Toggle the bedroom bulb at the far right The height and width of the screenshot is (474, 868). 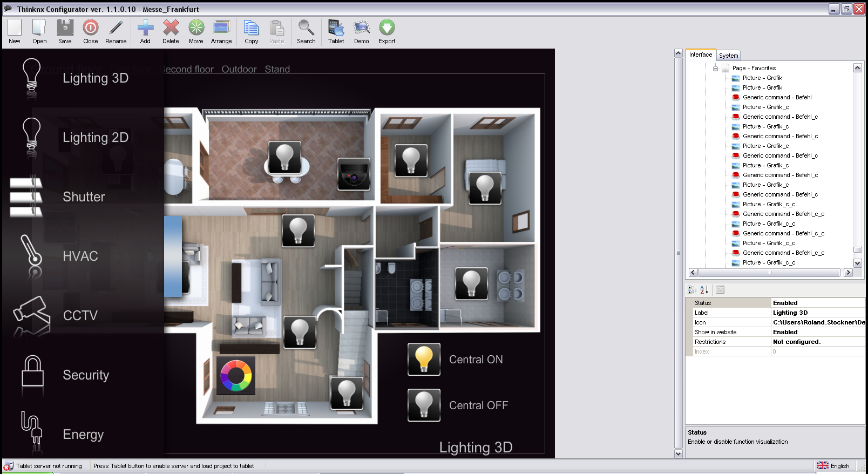point(485,188)
